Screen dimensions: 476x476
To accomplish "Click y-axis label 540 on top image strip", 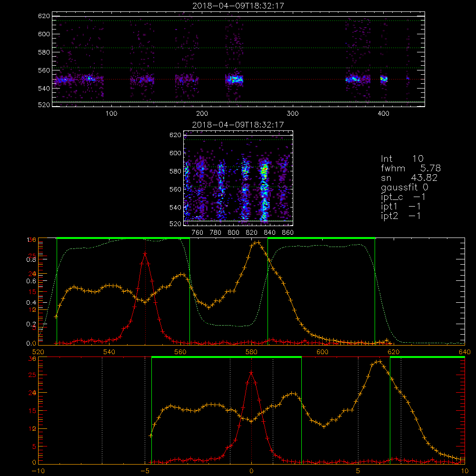I will point(44,89).
